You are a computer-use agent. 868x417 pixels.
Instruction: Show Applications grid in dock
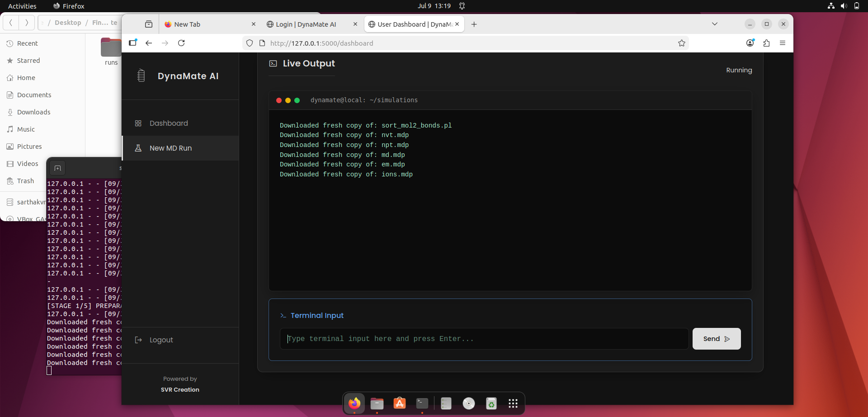[x=513, y=403]
